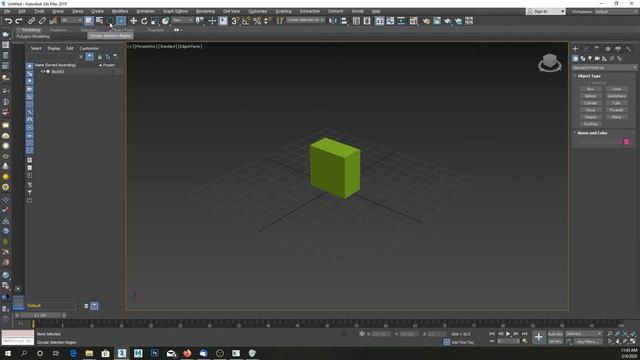The width and height of the screenshot is (640, 360).
Task: Open the Graph Editors menu
Action: coord(175,11)
